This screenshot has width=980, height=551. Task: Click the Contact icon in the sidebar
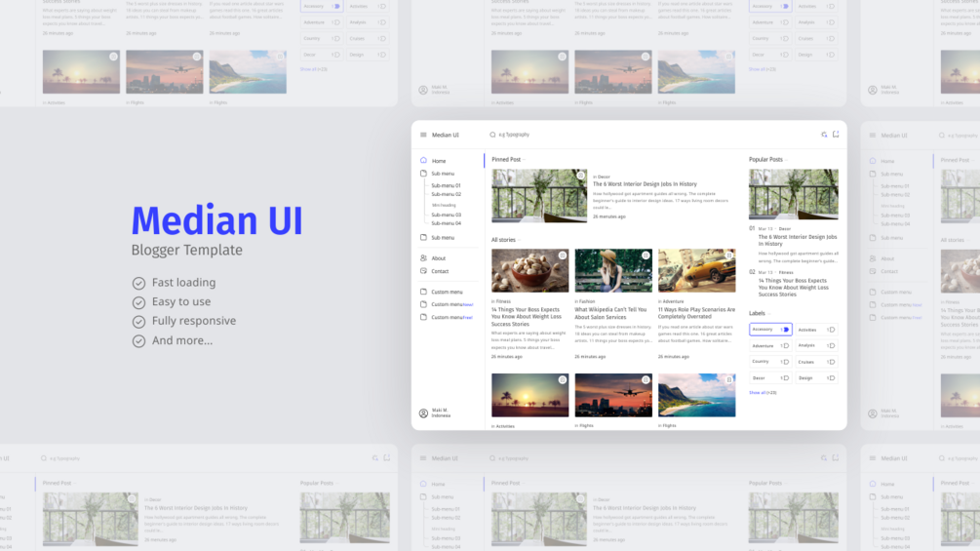[423, 271]
